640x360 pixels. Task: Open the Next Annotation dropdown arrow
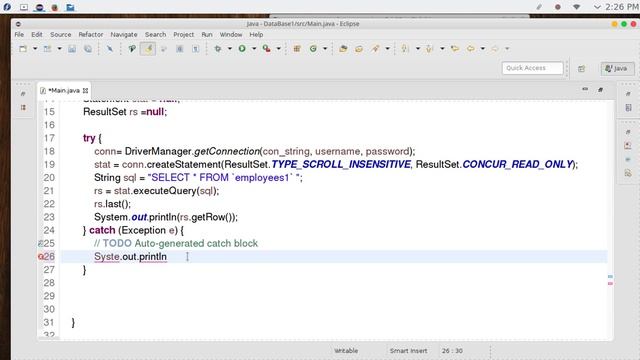pyautogui.click(x=418, y=49)
